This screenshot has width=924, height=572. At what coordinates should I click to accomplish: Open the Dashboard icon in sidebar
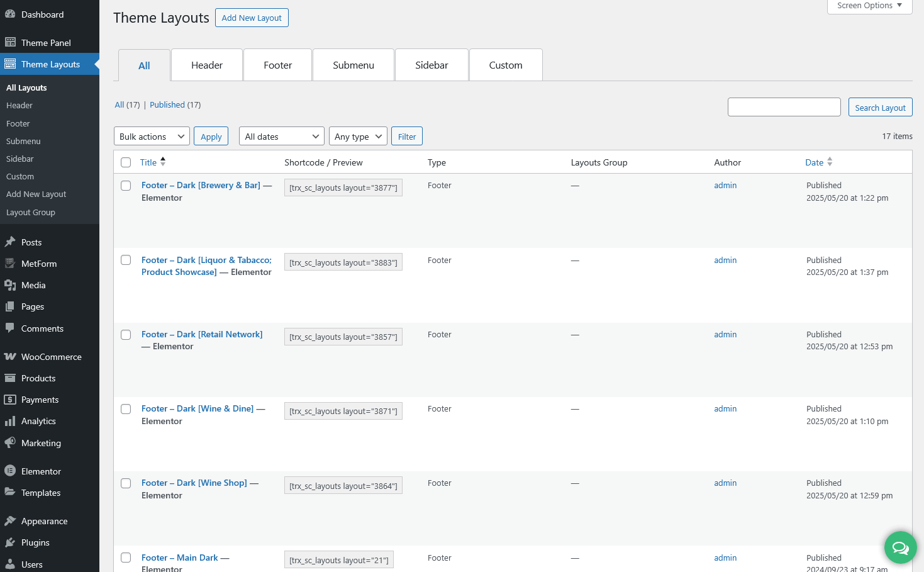pos(10,14)
